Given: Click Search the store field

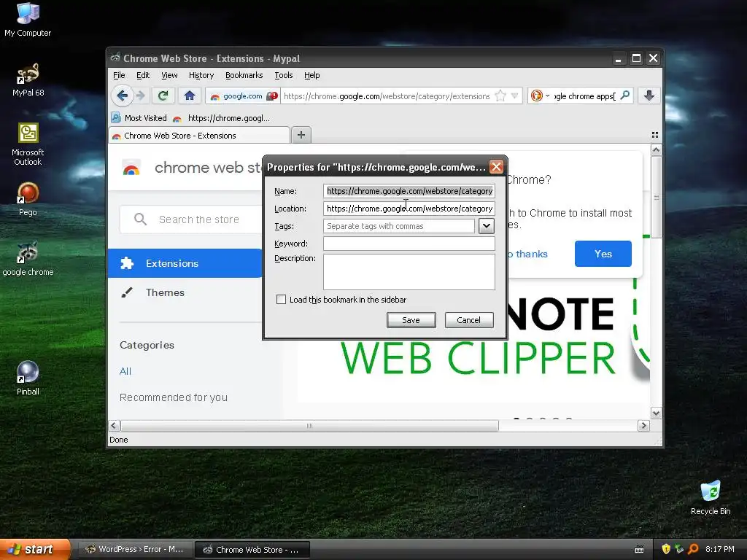Looking at the screenshot, I should (192, 219).
